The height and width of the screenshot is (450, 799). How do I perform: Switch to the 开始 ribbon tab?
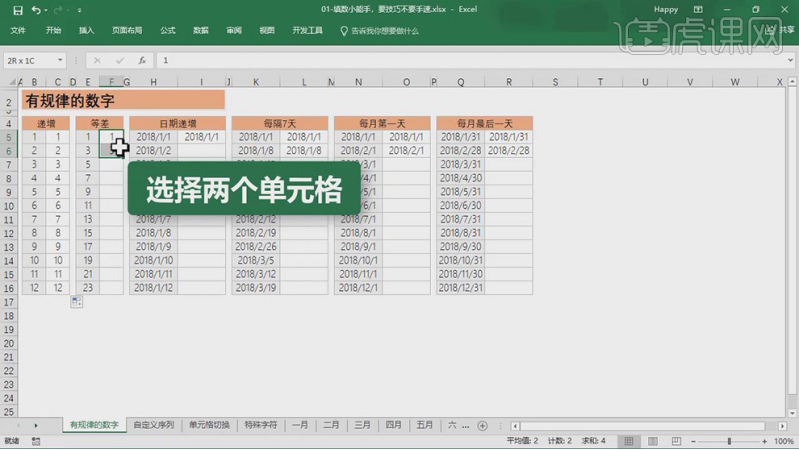click(x=53, y=31)
